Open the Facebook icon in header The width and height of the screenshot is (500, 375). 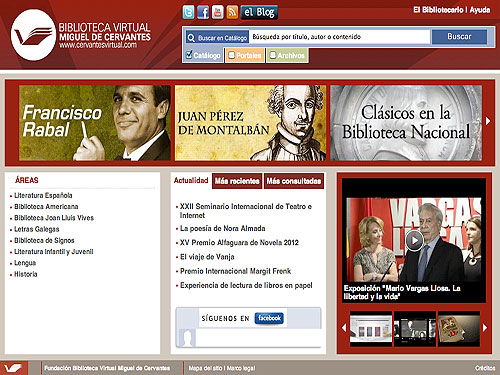[x=203, y=13]
